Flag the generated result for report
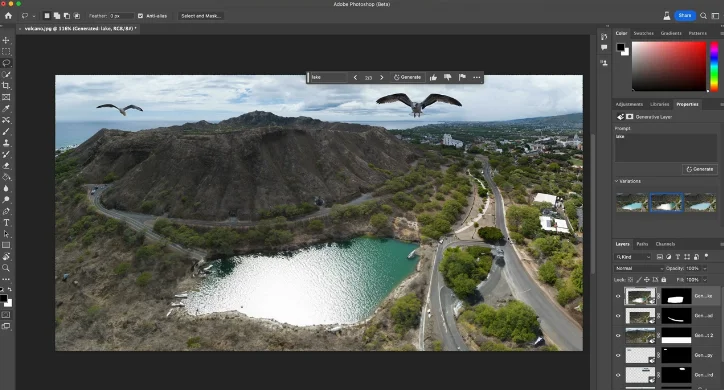This screenshot has height=390, width=724. click(462, 78)
